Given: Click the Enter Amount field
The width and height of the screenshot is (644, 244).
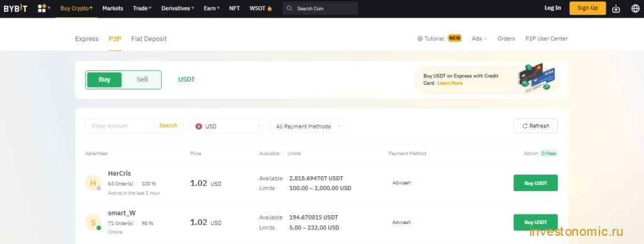Looking at the screenshot, I should 119,126.
